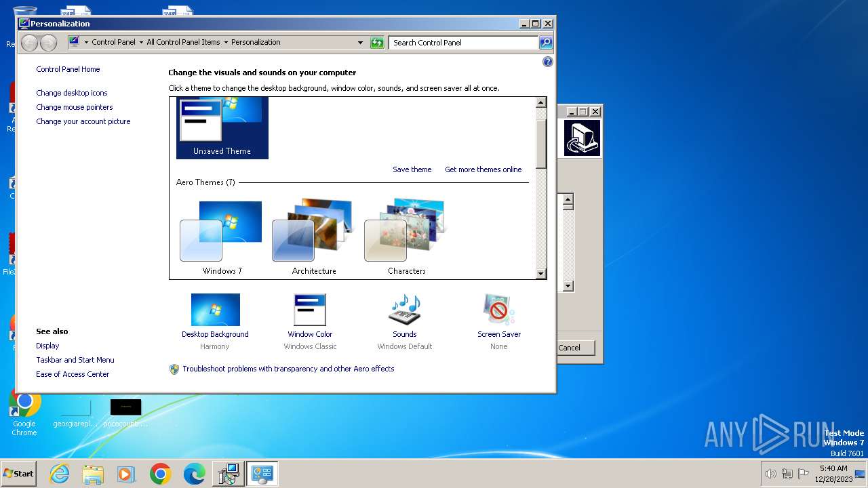Open Windows Media Player from the taskbar

(126, 474)
